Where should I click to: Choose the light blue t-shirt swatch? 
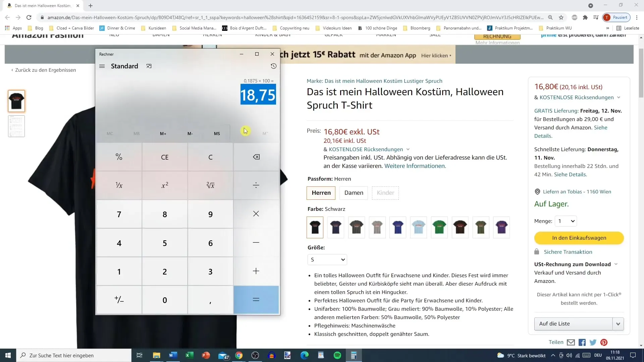click(x=419, y=227)
